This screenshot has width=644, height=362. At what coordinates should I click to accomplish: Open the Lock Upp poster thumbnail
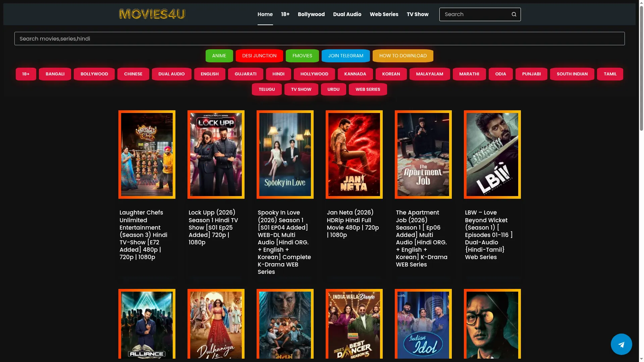(216, 155)
